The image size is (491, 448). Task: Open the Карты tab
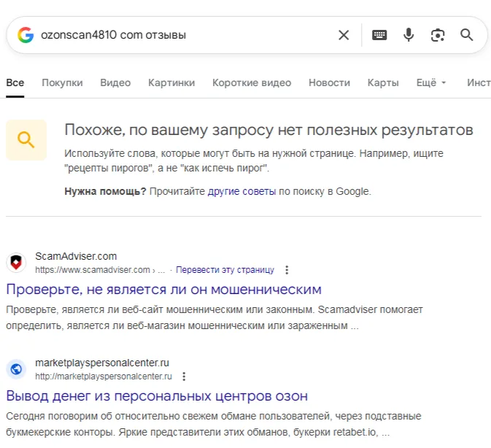click(383, 82)
